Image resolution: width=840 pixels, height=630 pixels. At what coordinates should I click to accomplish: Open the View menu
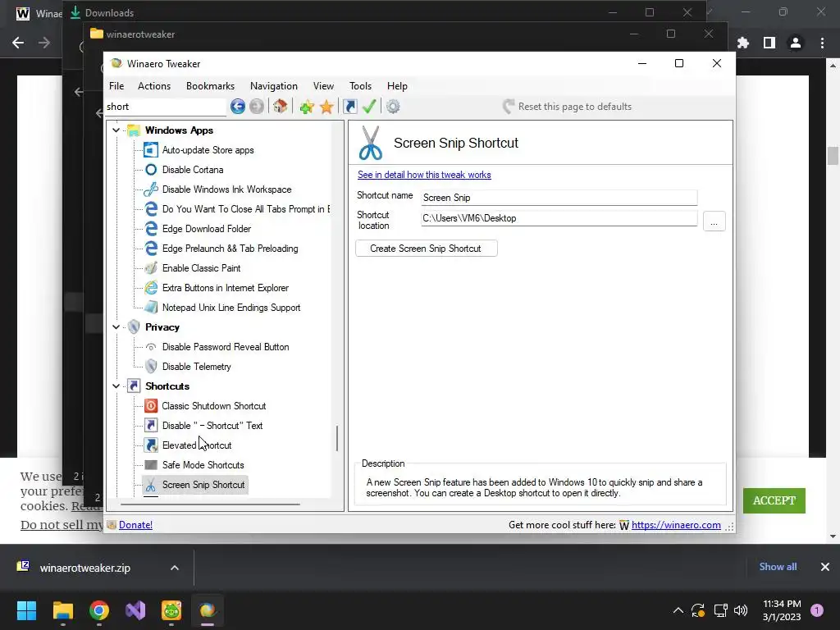coord(323,86)
